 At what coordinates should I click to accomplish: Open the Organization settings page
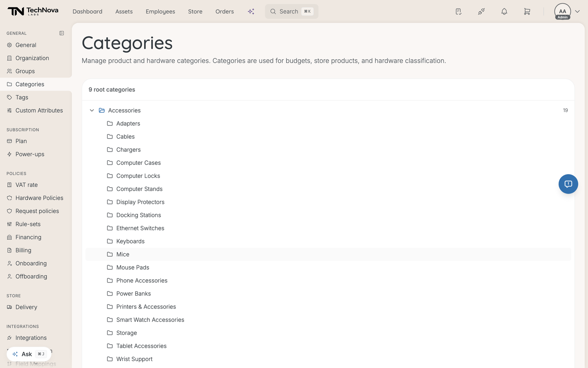click(x=36, y=58)
